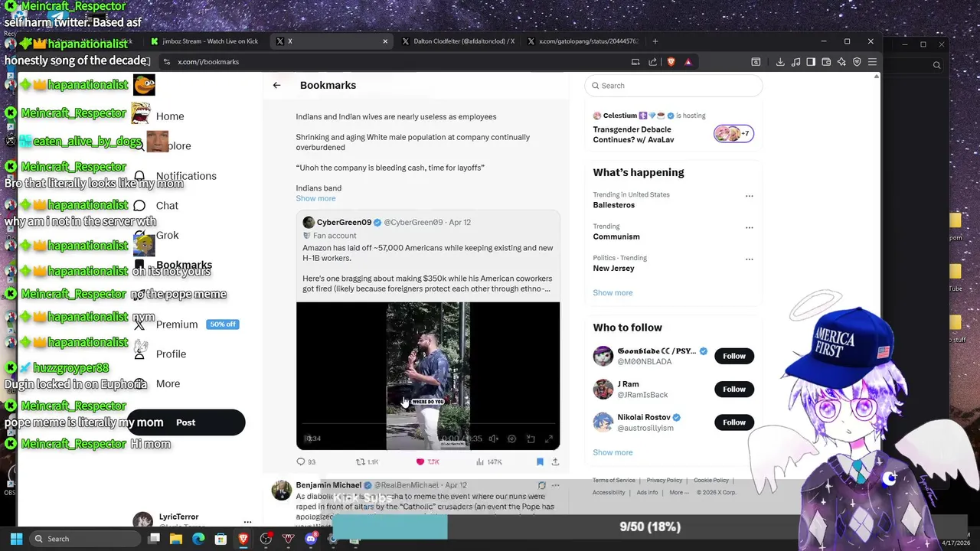
Task: Open Profile in X sidebar
Action: [x=159, y=354]
